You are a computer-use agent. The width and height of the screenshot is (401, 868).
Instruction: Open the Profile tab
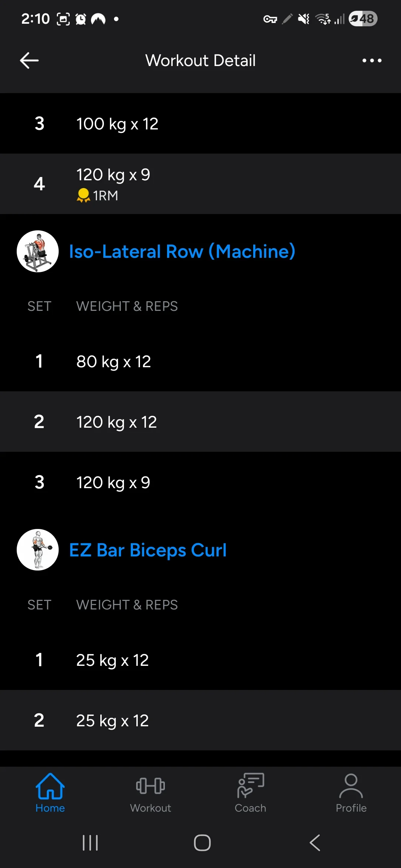[351, 793]
